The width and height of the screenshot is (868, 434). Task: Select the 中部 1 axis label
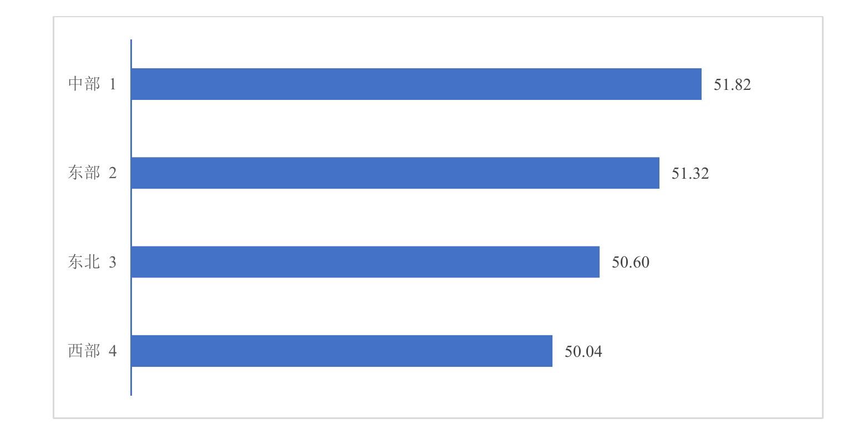pos(92,84)
